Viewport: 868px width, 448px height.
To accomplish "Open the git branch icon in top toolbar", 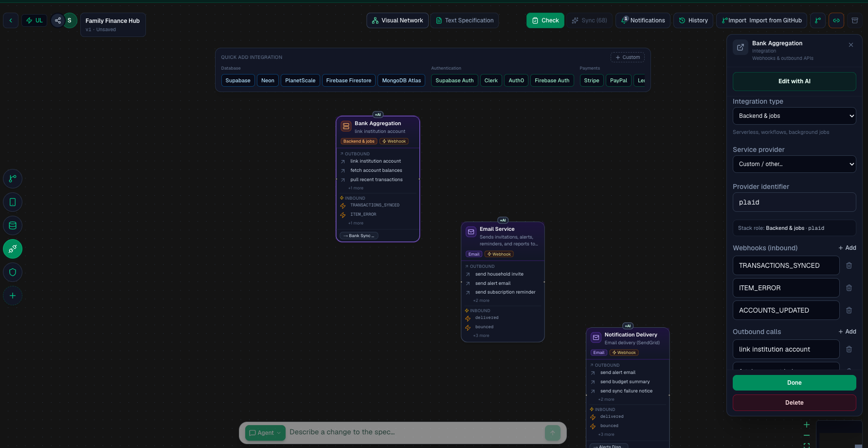I will [818, 20].
